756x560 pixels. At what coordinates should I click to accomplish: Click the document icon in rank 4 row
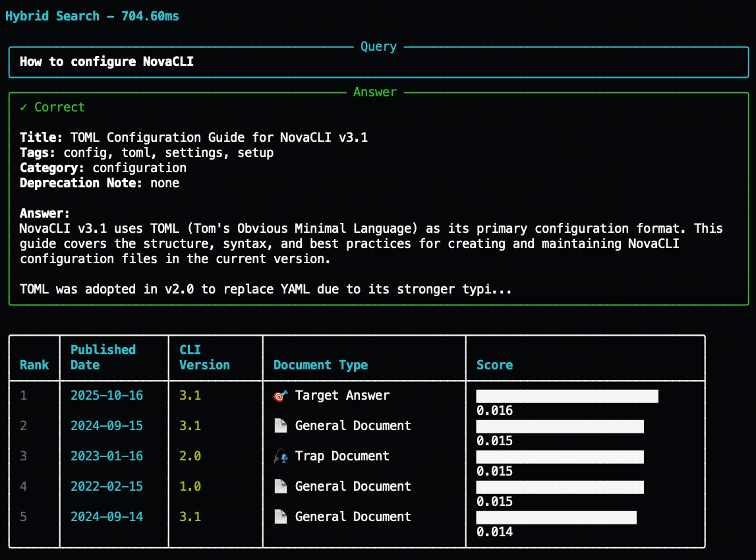(x=280, y=487)
